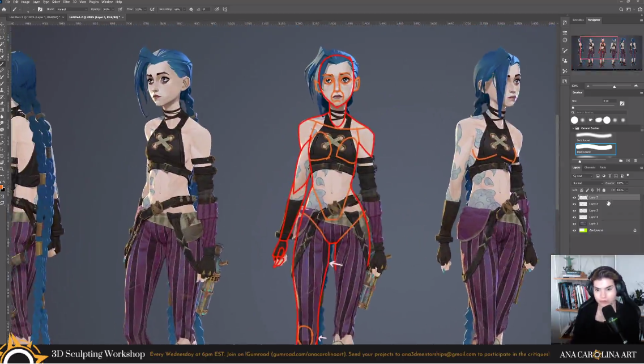Image resolution: width=644 pixels, height=364 pixels.
Task: Toggle pressure for opacity icon
Action: click(120, 9)
